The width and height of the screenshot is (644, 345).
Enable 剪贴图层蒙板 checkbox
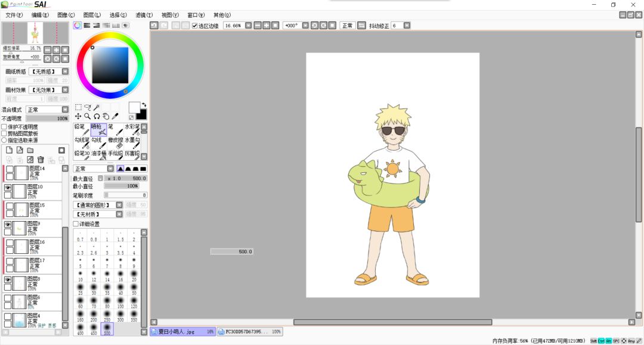(x=4, y=133)
